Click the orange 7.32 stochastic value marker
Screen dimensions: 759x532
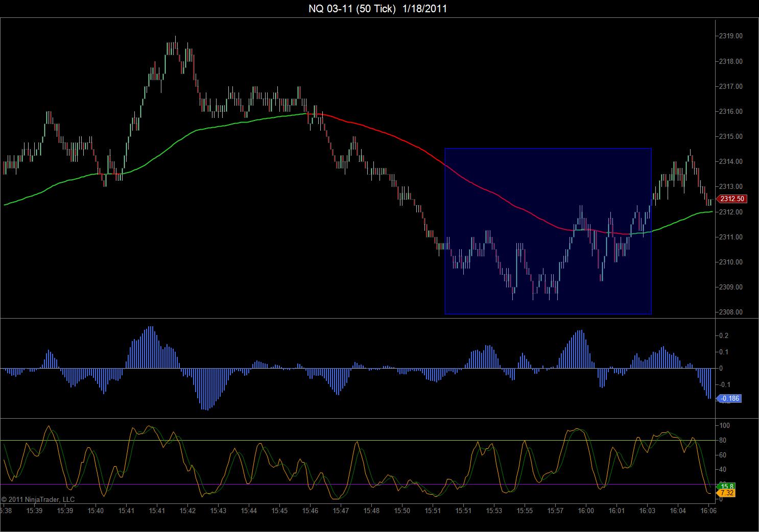[727, 493]
